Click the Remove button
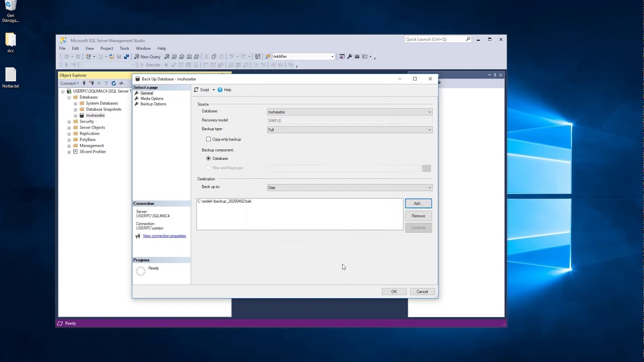Screen dimensions: 644x362 tap(418, 216)
